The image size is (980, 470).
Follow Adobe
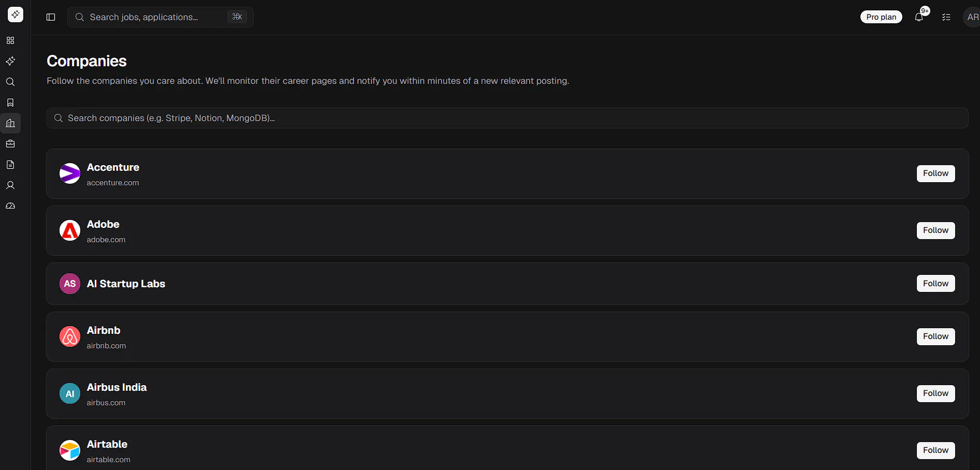click(935, 230)
